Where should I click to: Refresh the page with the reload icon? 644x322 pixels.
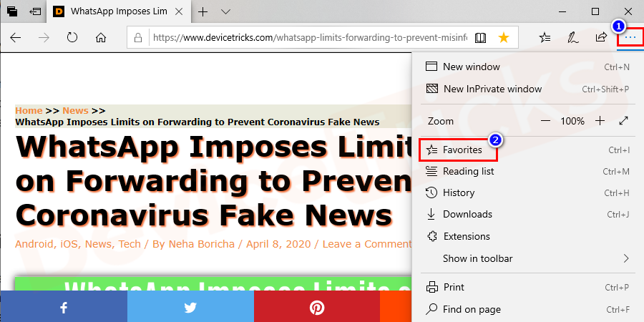click(x=72, y=38)
